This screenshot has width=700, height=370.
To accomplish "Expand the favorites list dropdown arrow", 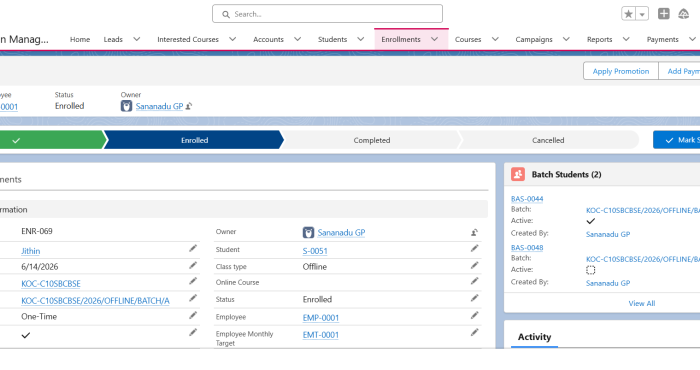I will tap(642, 14).
